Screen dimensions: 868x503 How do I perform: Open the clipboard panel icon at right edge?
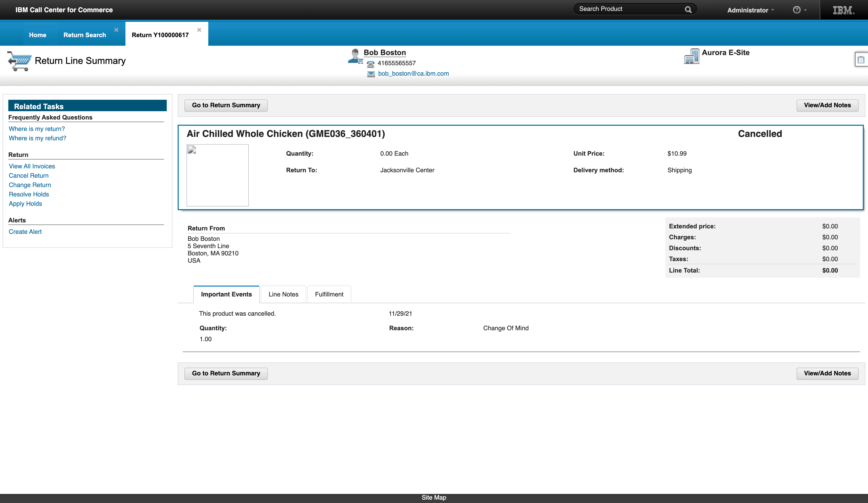tap(861, 59)
